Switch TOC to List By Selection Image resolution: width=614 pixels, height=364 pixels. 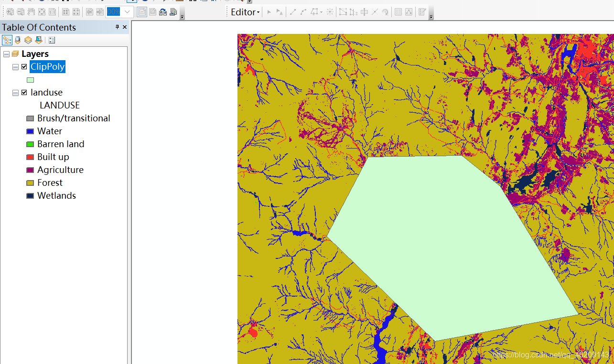click(x=39, y=40)
